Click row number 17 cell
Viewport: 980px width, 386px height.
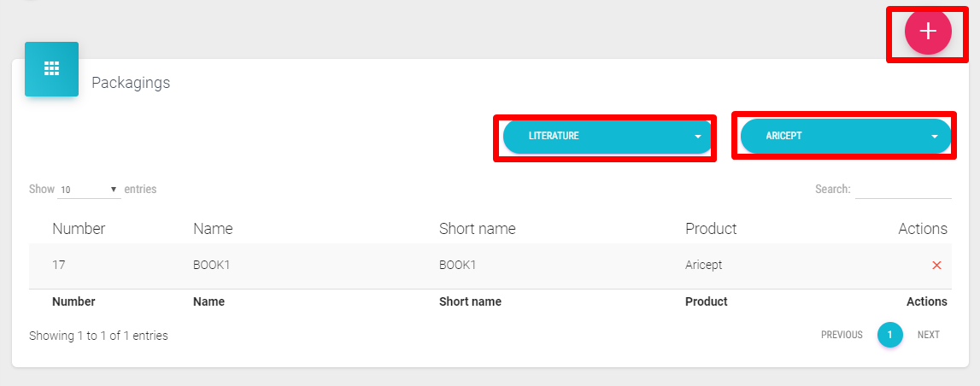point(59,266)
